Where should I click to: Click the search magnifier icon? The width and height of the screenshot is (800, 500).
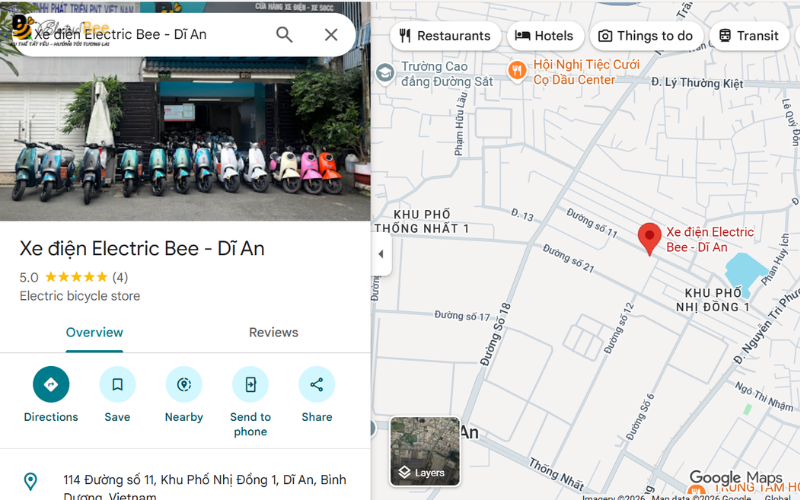click(284, 35)
